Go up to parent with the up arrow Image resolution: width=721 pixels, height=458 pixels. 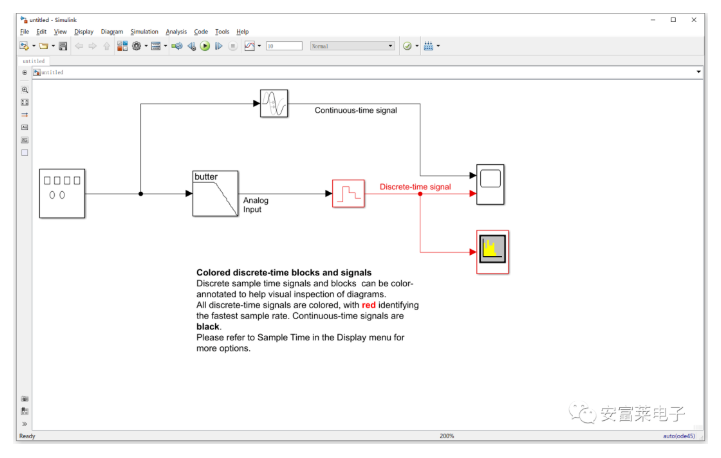pyautogui.click(x=107, y=46)
